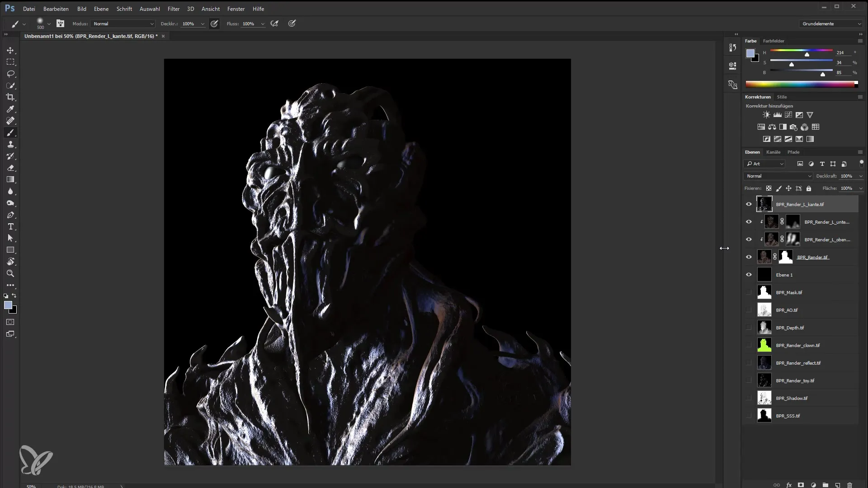Toggle visibility of BPR_Render.tif layer

point(749,257)
